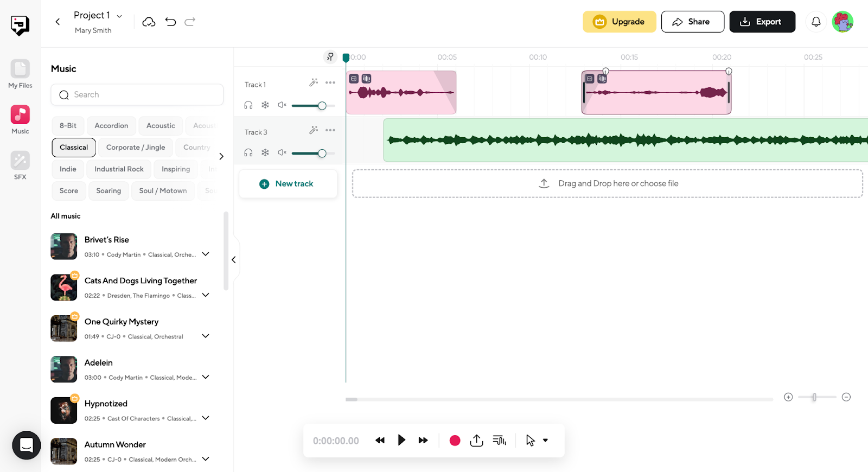The width and height of the screenshot is (868, 472).
Task: Expand Hypnotized track details
Action: click(x=206, y=418)
